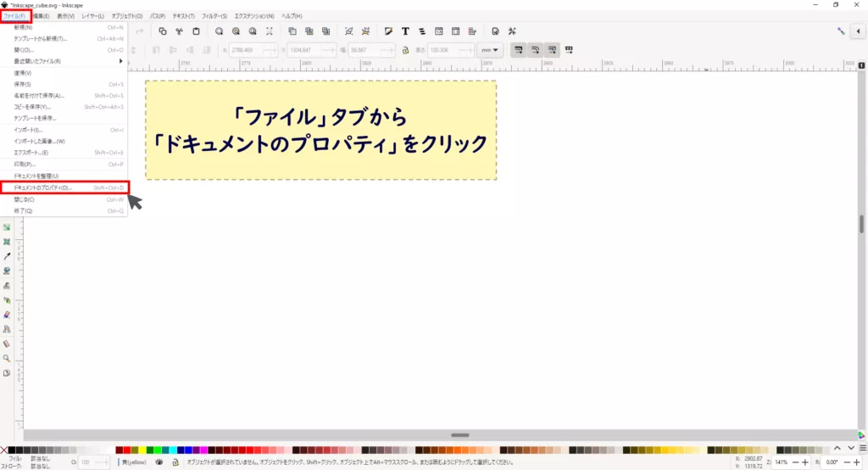Click the color-managed mode icon below scrollbar

click(x=861, y=435)
